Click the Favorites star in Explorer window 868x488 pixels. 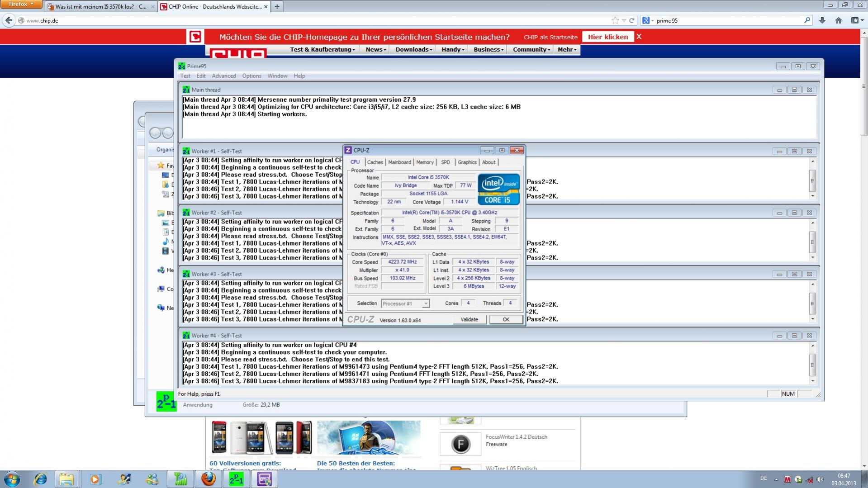coord(161,166)
